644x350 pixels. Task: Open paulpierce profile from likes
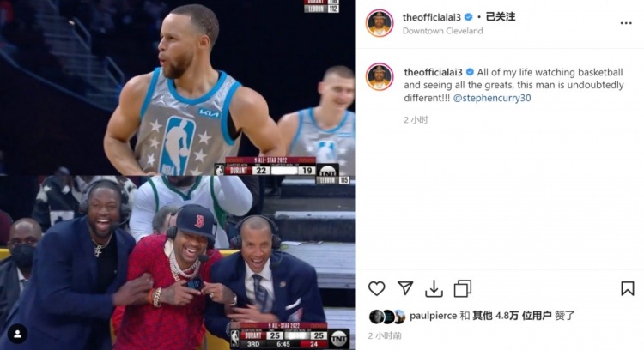[x=434, y=316]
